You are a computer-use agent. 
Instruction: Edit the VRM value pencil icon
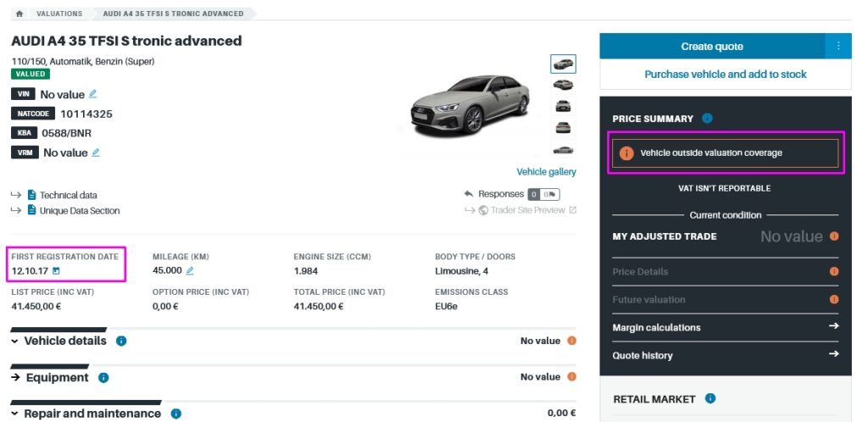pyautogui.click(x=96, y=153)
